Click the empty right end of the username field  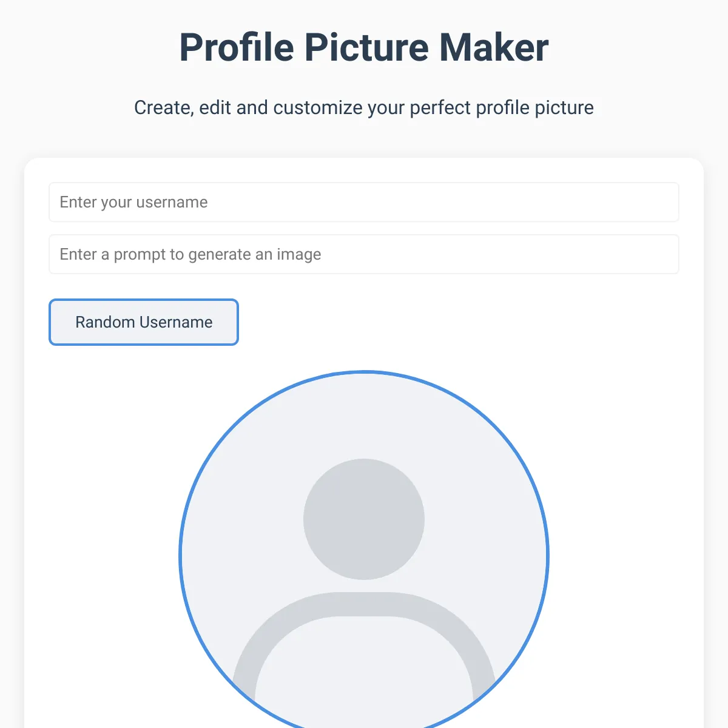[607, 202]
